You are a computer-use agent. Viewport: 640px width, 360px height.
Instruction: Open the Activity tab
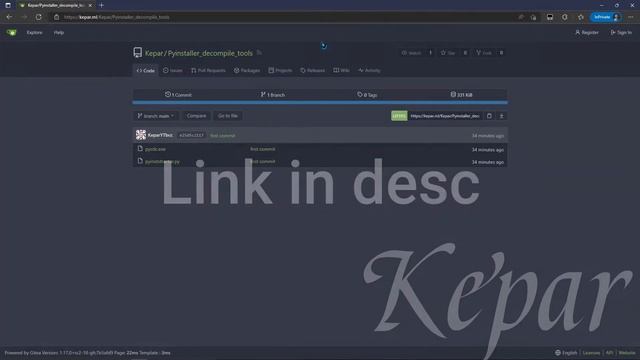pyautogui.click(x=369, y=71)
